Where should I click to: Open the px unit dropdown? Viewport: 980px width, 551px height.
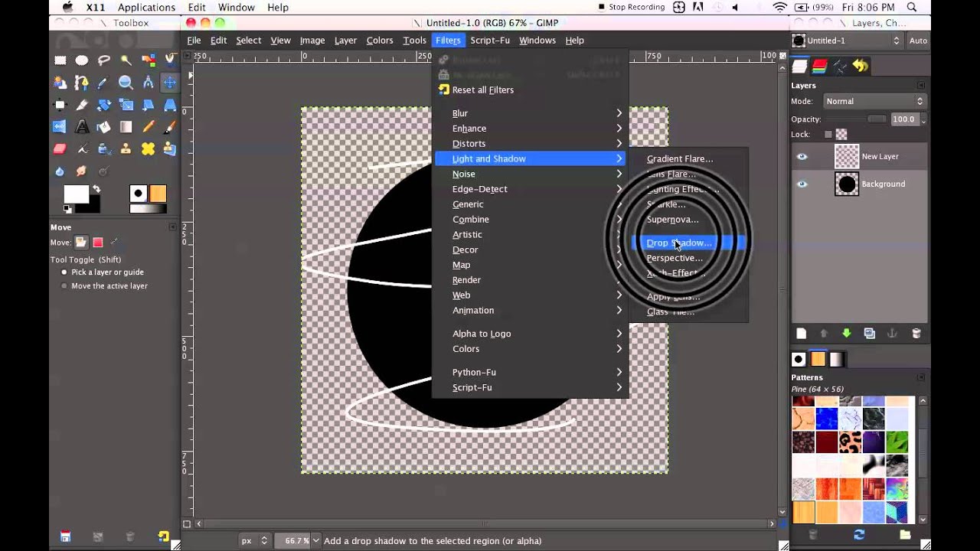click(254, 540)
